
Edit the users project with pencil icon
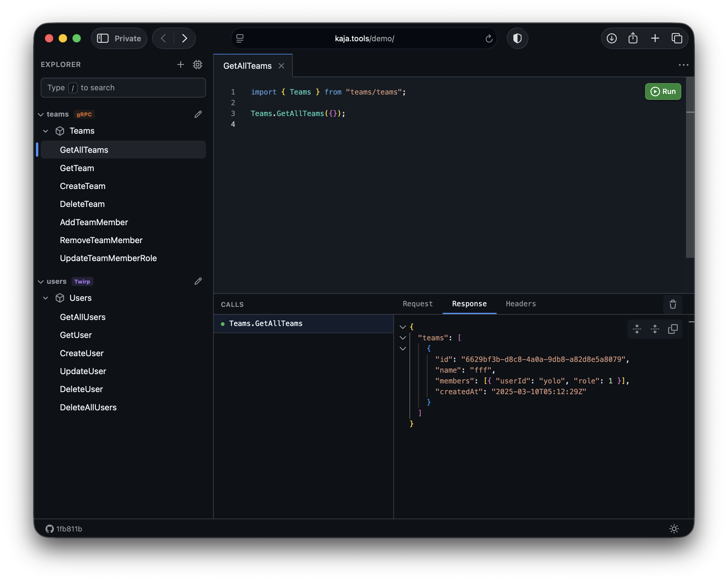coord(198,281)
